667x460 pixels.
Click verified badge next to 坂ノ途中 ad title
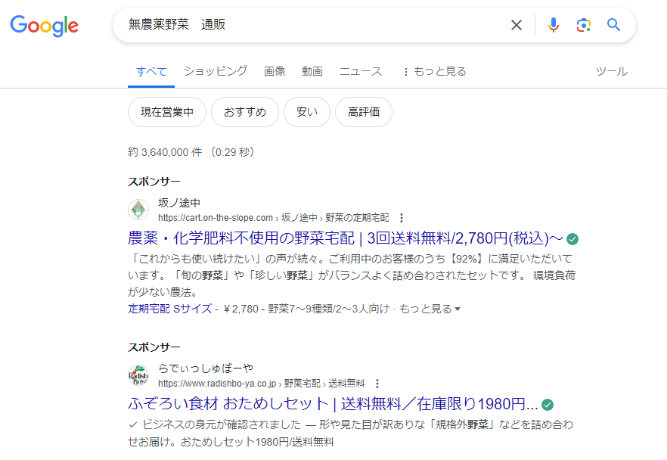point(573,239)
